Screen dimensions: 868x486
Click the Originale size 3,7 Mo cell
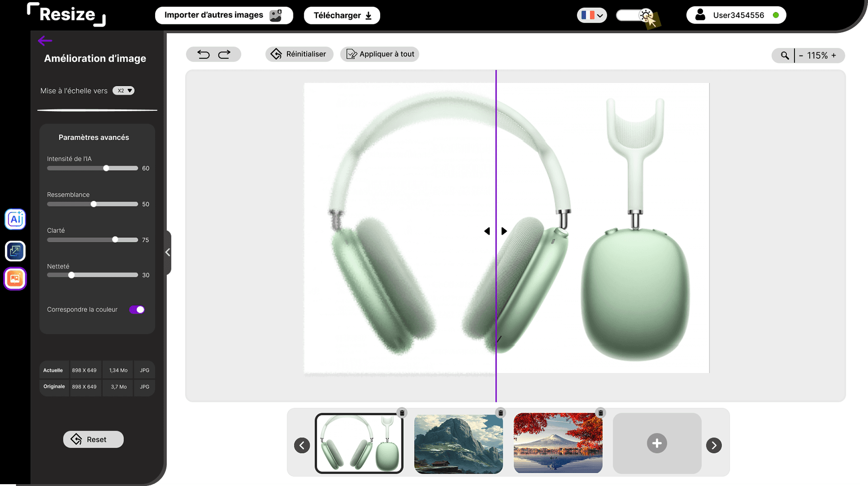(118, 387)
